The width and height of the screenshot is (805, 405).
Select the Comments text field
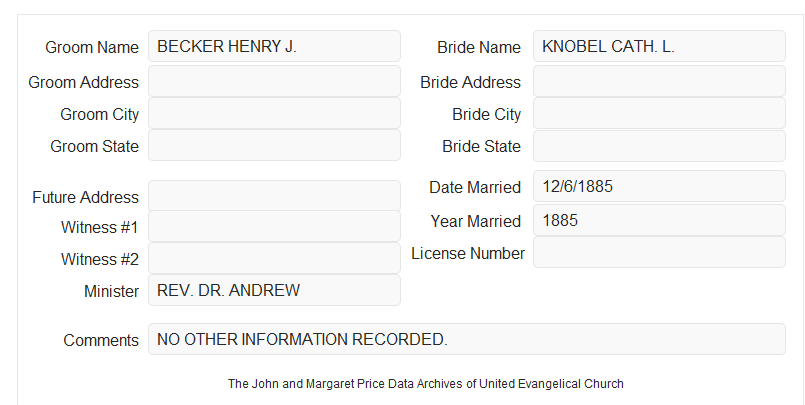coord(467,339)
